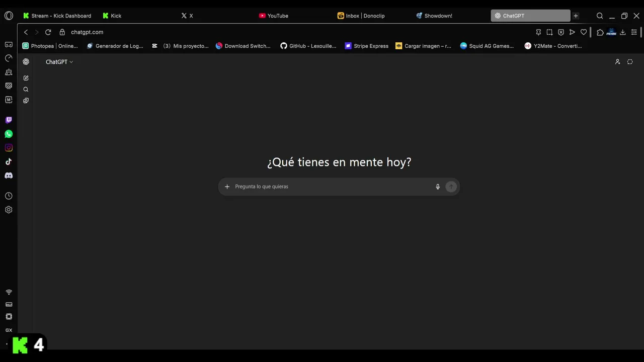
Task: Click the site lock icon
Action: click(x=62, y=32)
